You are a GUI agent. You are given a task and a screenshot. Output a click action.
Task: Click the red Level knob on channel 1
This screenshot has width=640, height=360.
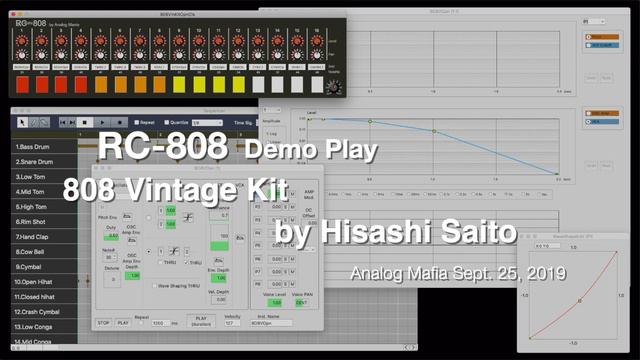tap(22, 41)
